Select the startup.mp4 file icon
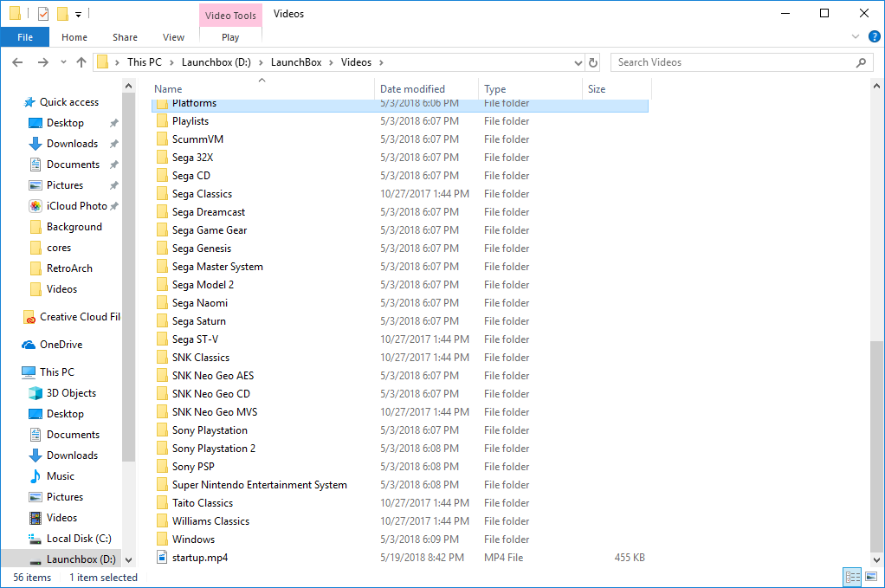885x588 pixels. [162, 558]
